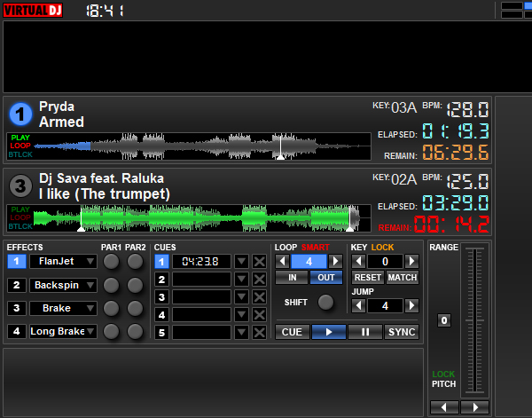Viewport: 532px width, 418px height.
Task: Toggle effect slot 4 Long Brake
Action: [x=17, y=331]
